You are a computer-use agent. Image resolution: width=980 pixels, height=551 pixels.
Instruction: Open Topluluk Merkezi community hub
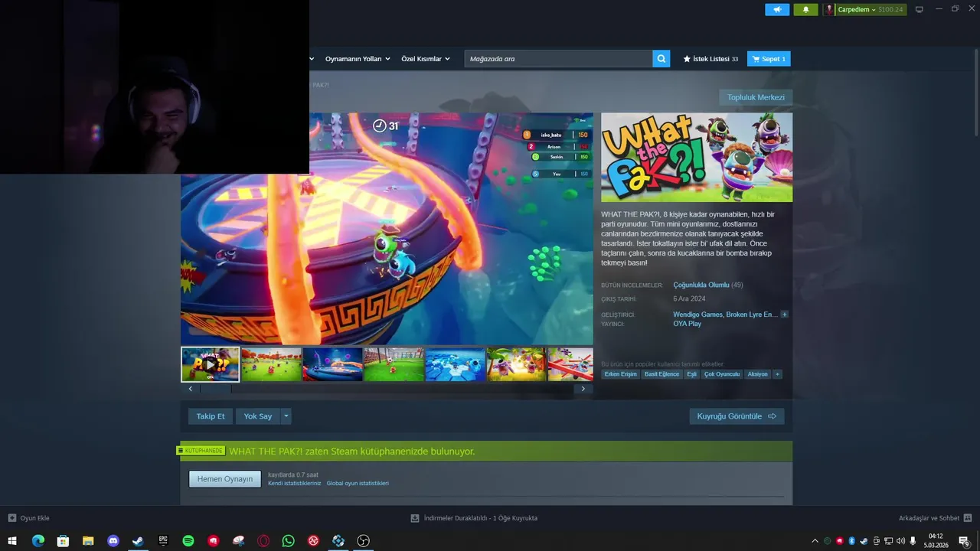756,97
